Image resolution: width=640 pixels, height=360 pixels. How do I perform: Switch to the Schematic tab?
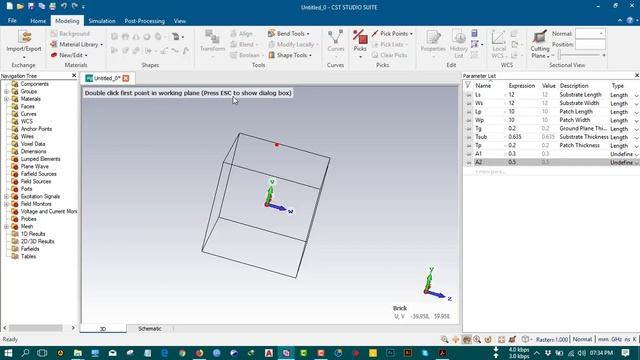150,329
